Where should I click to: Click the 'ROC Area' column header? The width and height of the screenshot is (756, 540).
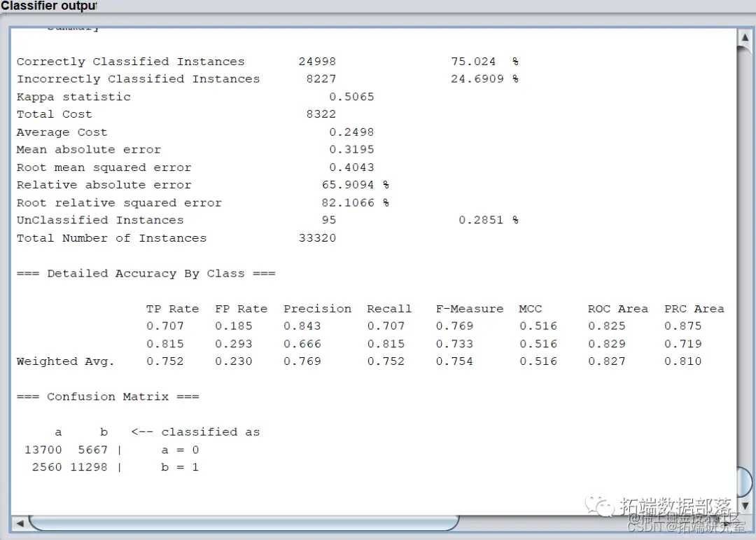click(x=617, y=309)
